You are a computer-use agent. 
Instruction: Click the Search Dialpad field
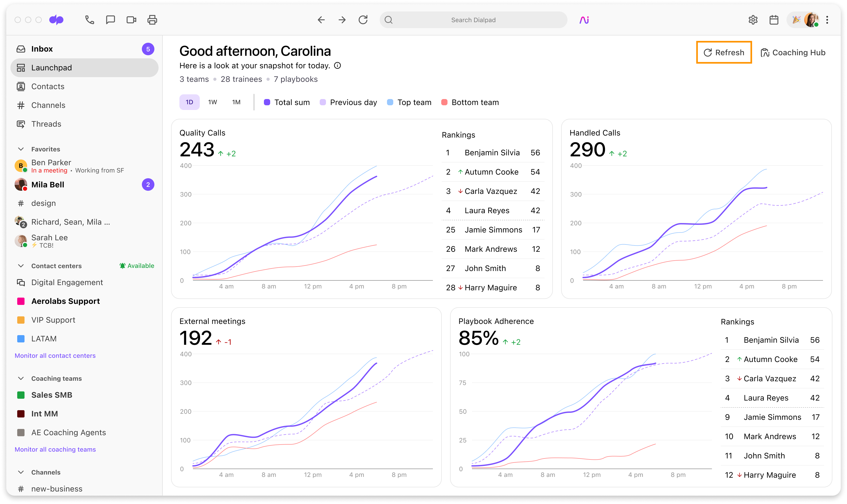[x=473, y=20]
